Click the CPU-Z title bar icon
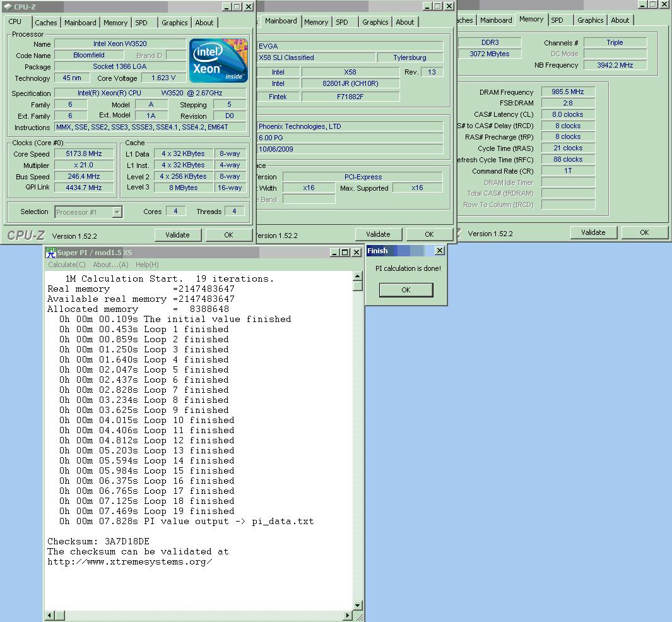Image resolution: width=672 pixels, height=622 pixels. click(x=8, y=7)
